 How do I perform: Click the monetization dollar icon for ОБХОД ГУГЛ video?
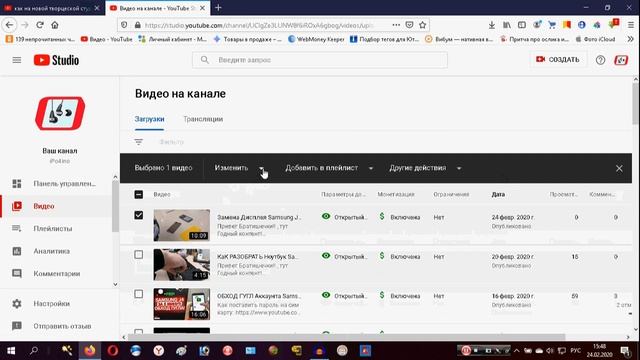(x=382, y=295)
